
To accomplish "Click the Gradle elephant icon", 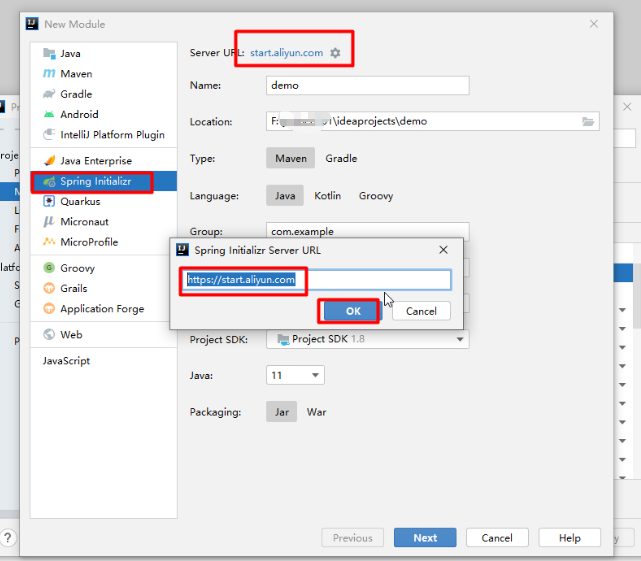I will tap(49, 94).
